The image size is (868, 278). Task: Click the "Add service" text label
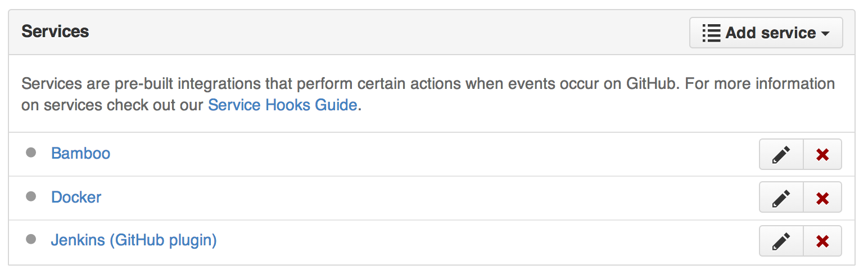tap(770, 33)
